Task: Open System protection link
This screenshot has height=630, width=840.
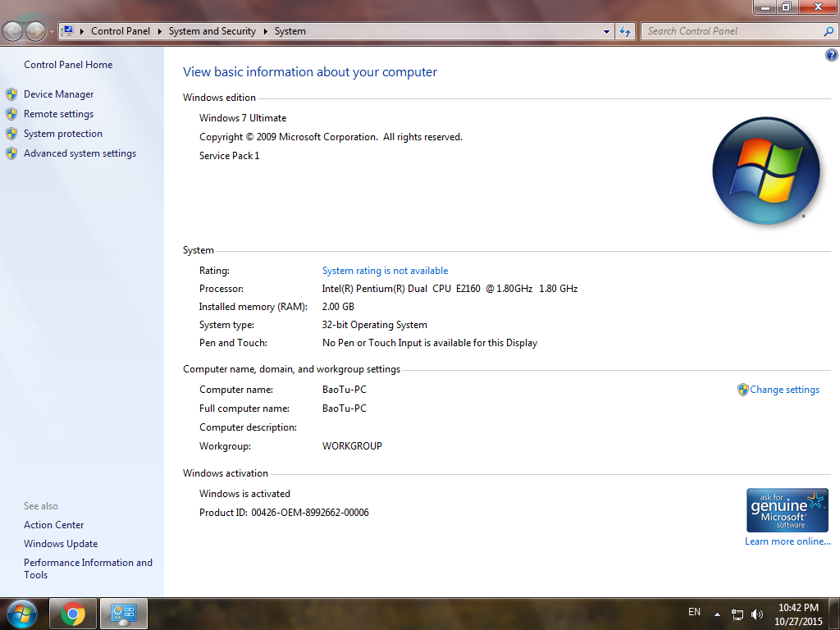Action: (63, 134)
